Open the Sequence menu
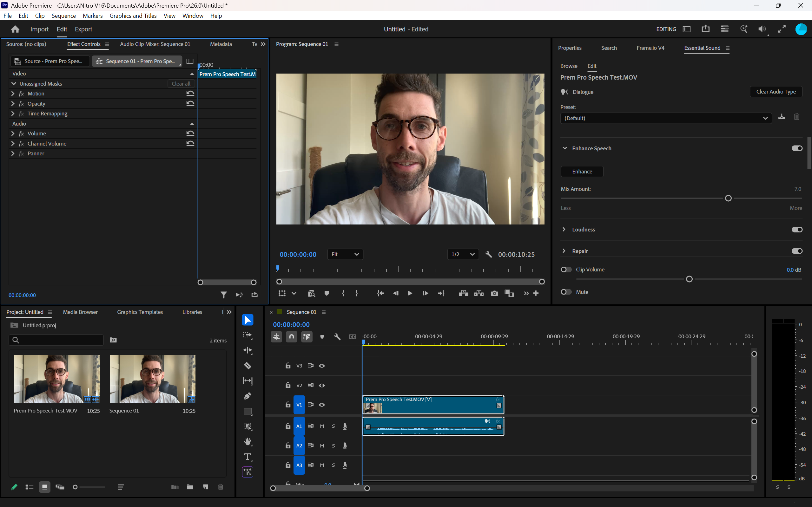Screen dimensions: 812x507 (63, 16)
